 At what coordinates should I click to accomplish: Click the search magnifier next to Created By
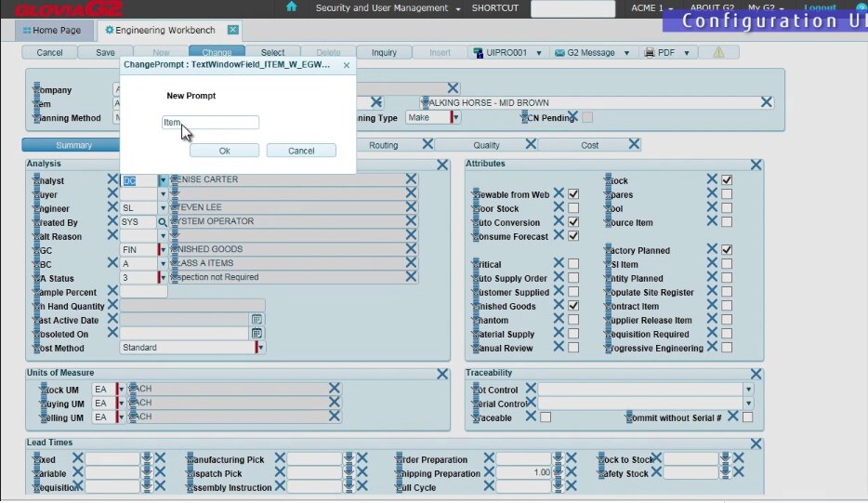pos(163,222)
